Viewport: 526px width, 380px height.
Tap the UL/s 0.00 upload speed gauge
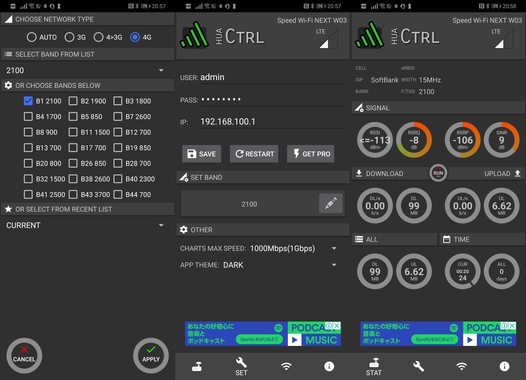[x=463, y=206]
